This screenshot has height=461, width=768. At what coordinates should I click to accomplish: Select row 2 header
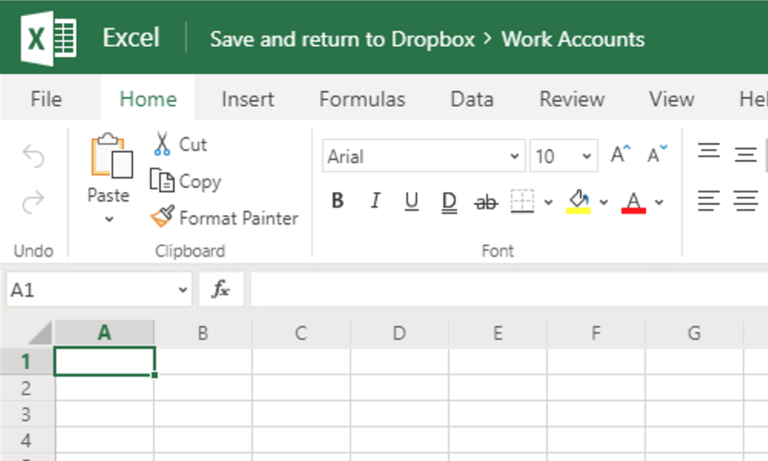pos(26,388)
